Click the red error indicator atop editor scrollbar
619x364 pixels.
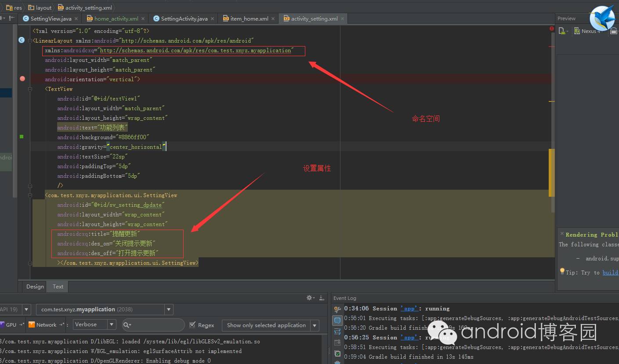(x=552, y=29)
